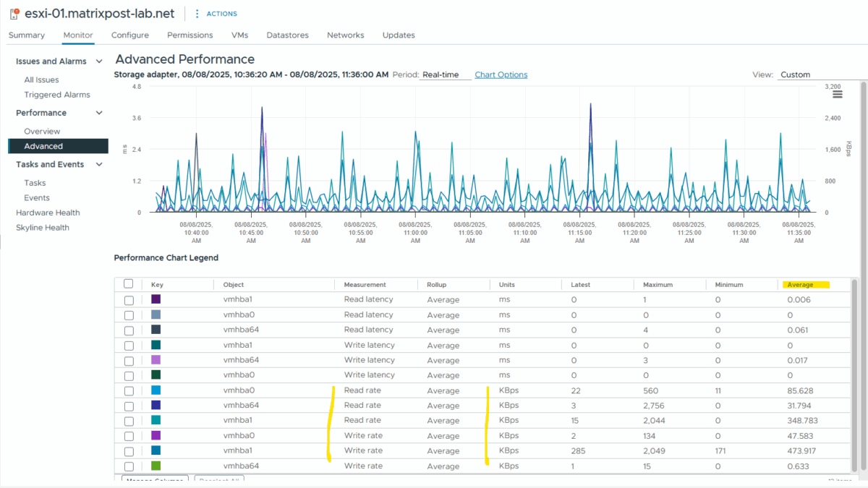868x488 pixels.
Task: Open the Summary tab
Action: coord(26,35)
